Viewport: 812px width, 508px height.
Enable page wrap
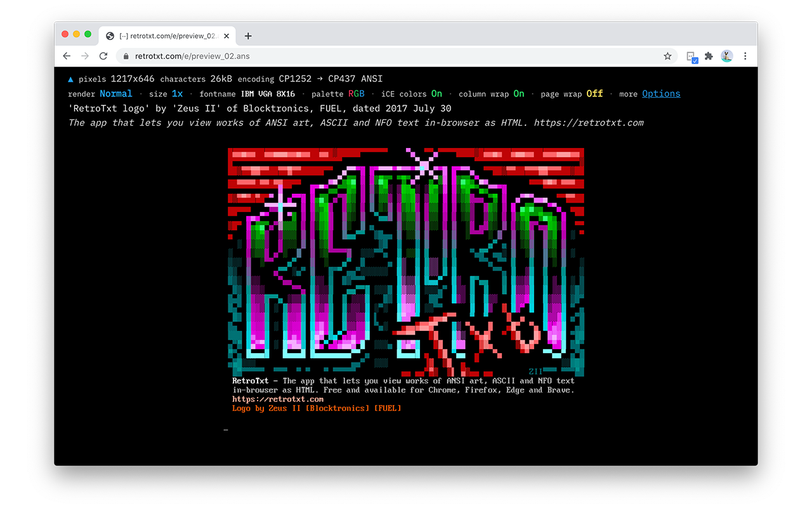594,93
